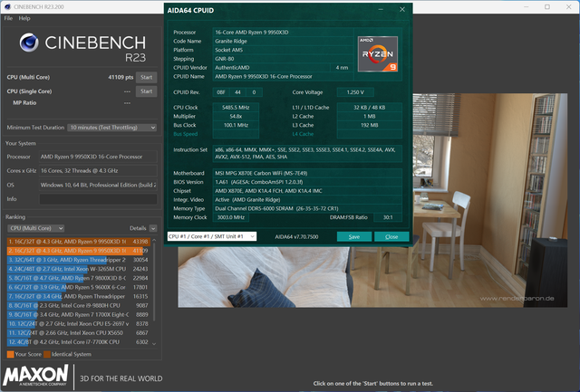This screenshot has width=580, height=392.
Task: Select ranking row 2 scoring 41109
Action: pyautogui.click(x=78, y=251)
